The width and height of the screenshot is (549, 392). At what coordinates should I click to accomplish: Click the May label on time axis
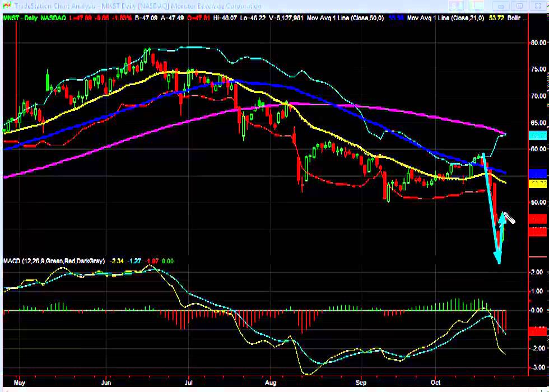click(19, 382)
